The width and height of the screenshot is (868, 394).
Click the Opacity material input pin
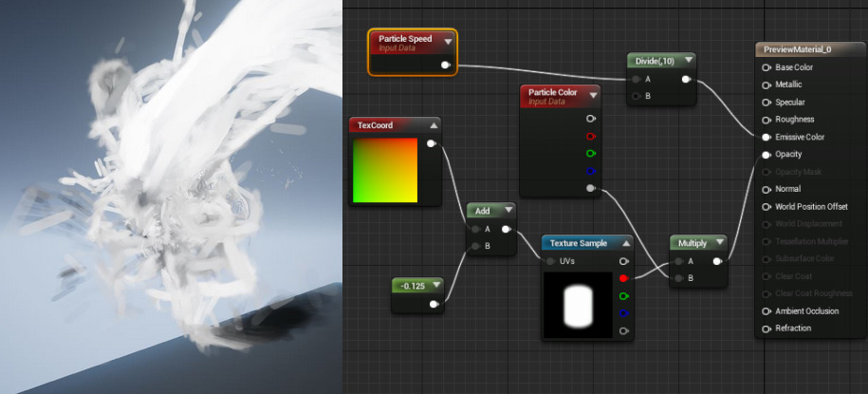tap(766, 155)
